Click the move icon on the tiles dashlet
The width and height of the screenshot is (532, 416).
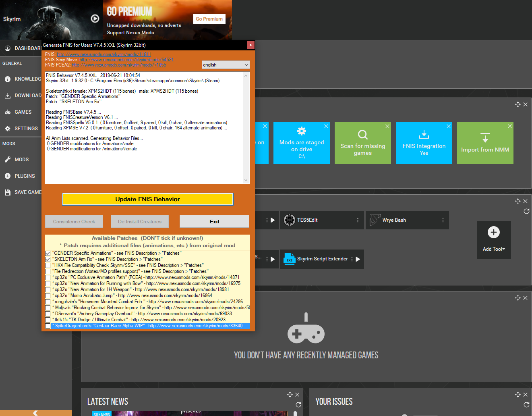tap(518, 104)
